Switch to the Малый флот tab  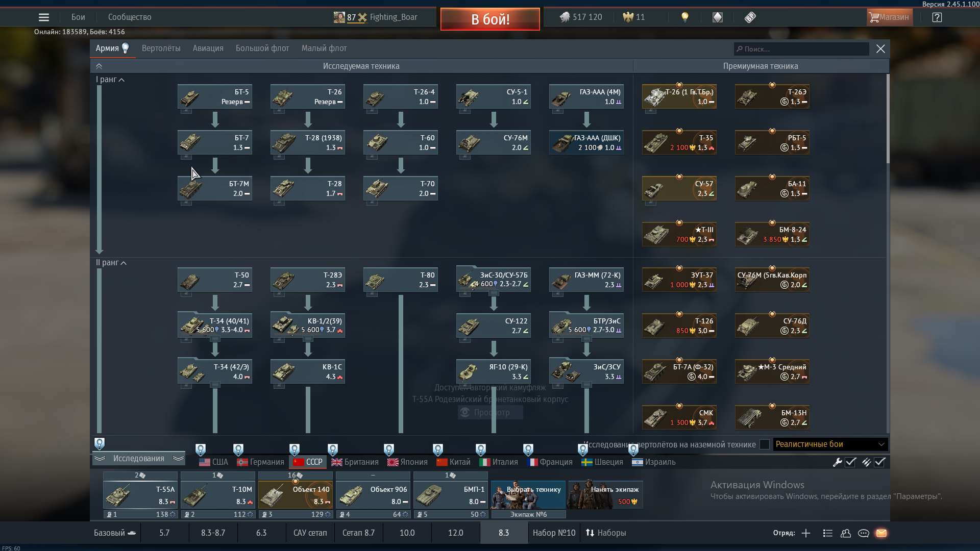[324, 48]
